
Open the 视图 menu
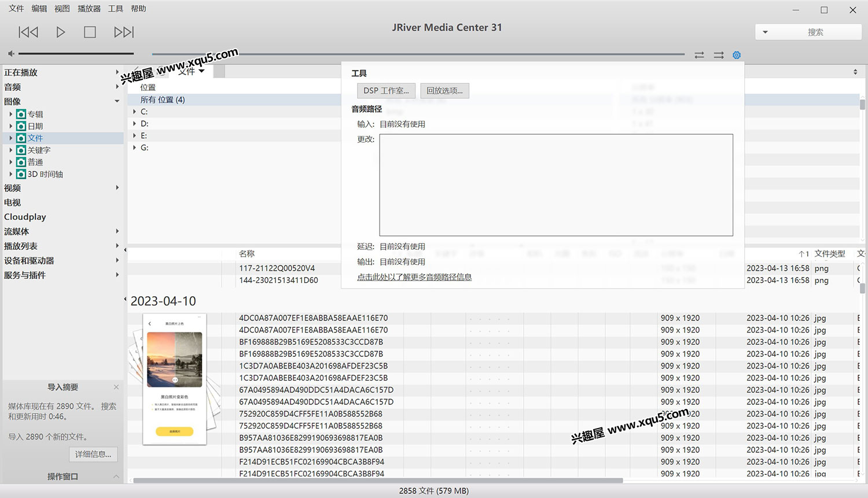[x=62, y=9]
